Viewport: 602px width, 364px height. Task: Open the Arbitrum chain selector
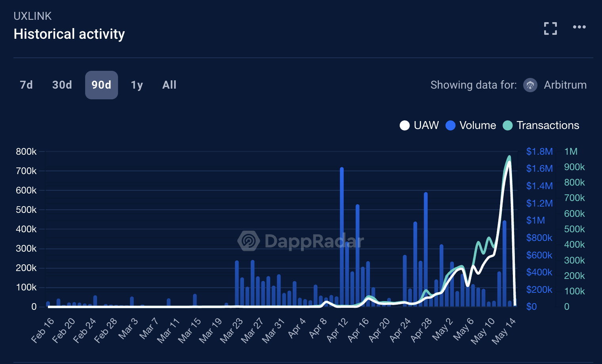click(x=565, y=85)
